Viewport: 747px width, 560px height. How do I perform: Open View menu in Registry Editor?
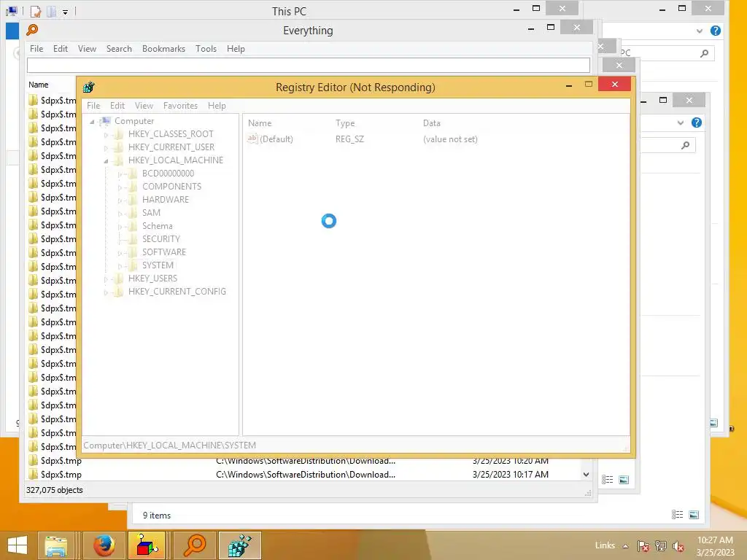tap(144, 106)
